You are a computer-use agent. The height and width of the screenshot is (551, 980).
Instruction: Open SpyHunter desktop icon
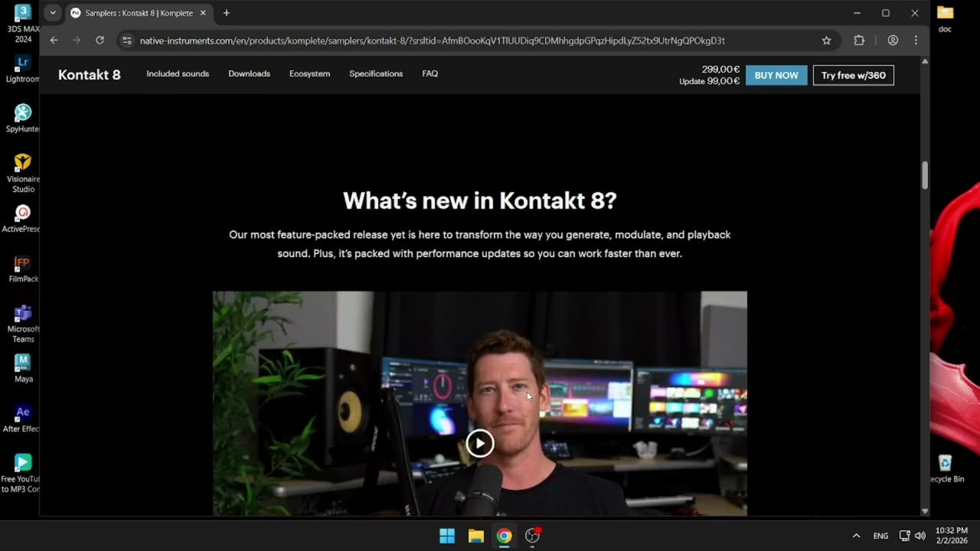[23, 119]
